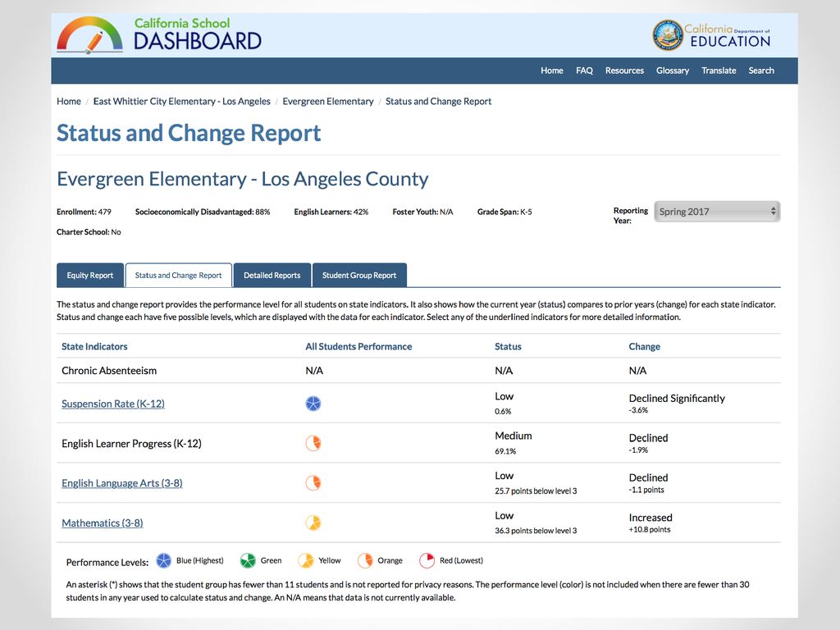
Task: Click the Foster Youth: N/A text
Action: coord(422,212)
